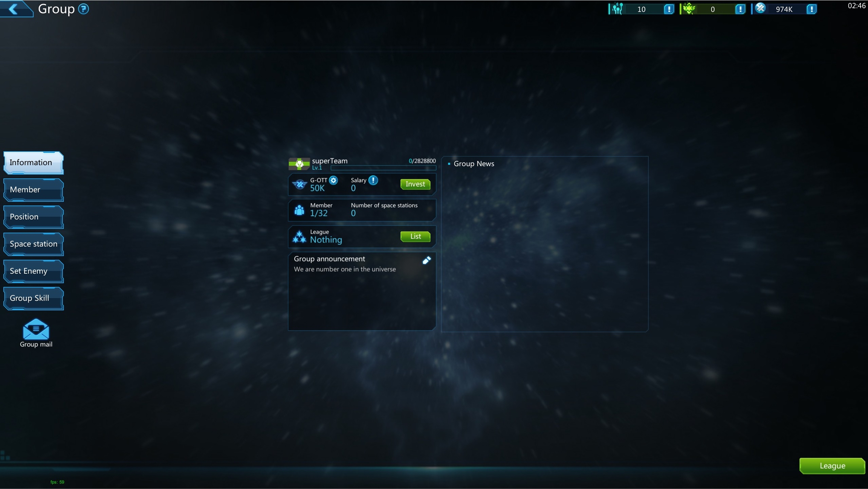The width and height of the screenshot is (868, 489).
Task: Open the Group mail envelope icon
Action: [x=36, y=330]
